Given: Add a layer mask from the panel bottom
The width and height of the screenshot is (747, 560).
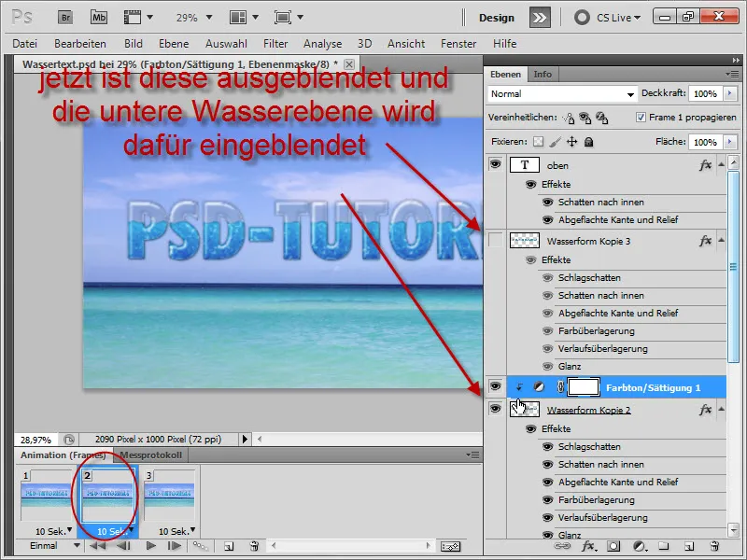Looking at the screenshot, I should 613,546.
